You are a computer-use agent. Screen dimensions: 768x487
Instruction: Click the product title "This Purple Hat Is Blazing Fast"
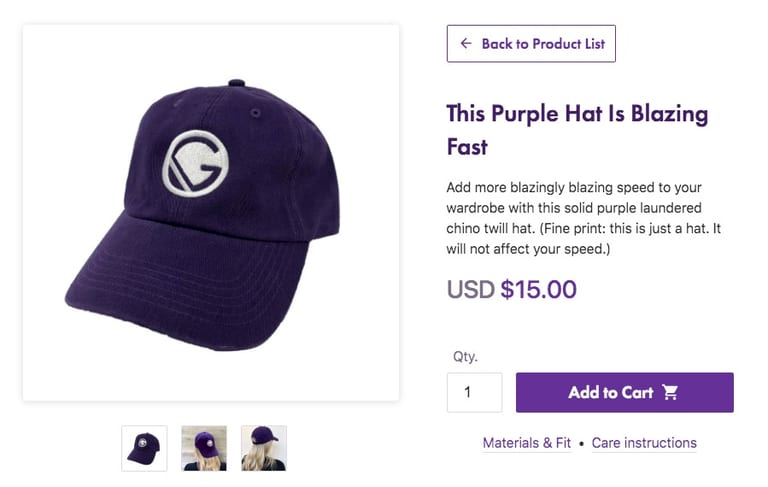(576, 129)
